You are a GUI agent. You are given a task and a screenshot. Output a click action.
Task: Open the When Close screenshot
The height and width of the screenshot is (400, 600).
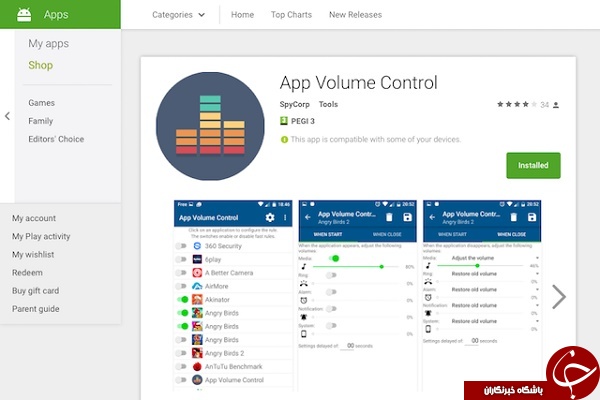(482, 296)
